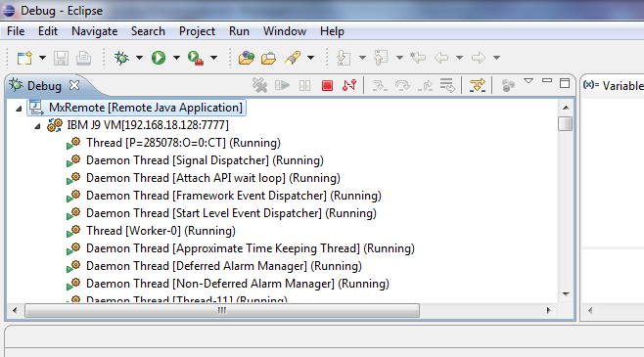Click the Forward navigation arrow

479,58
